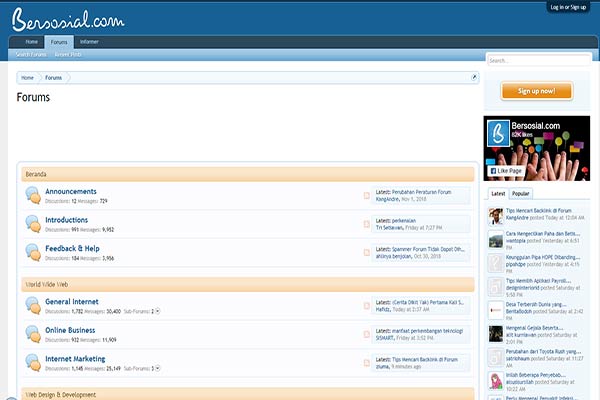Screen dimensions: 600x400
Task: Open the Introductions forum link
Action: click(x=67, y=220)
